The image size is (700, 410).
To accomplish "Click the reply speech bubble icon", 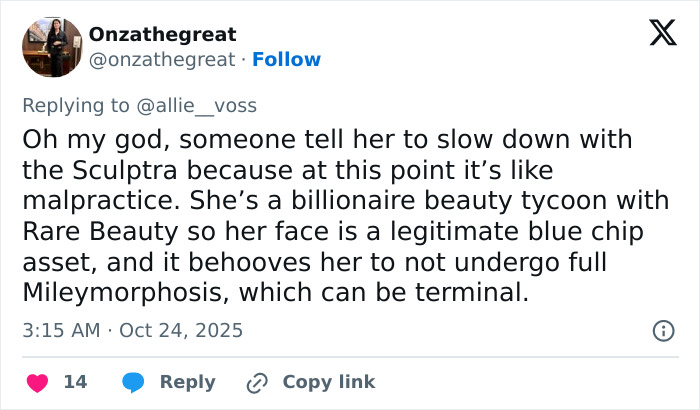I will coord(133,382).
